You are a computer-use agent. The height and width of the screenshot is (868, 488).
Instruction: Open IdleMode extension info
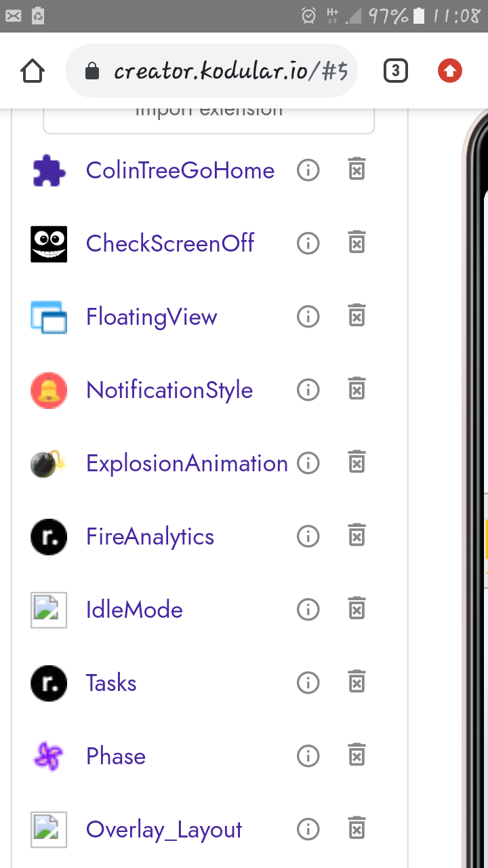point(308,609)
